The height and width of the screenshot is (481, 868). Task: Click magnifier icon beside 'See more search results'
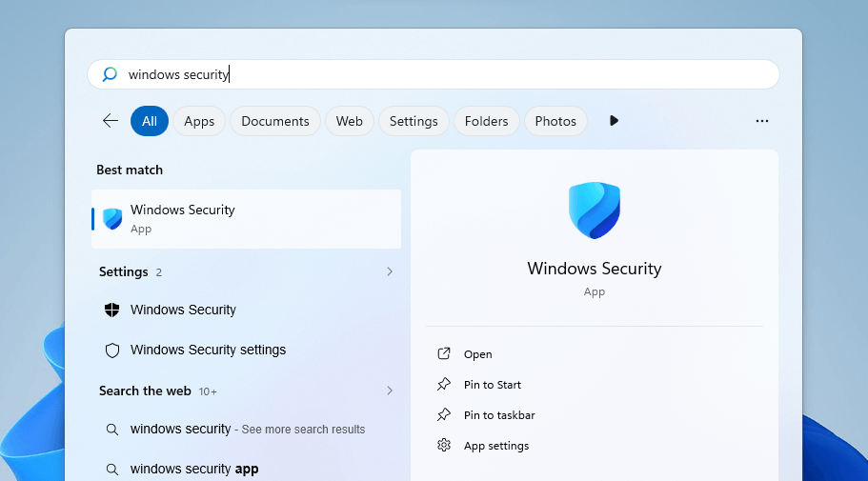(x=111, y=429)
